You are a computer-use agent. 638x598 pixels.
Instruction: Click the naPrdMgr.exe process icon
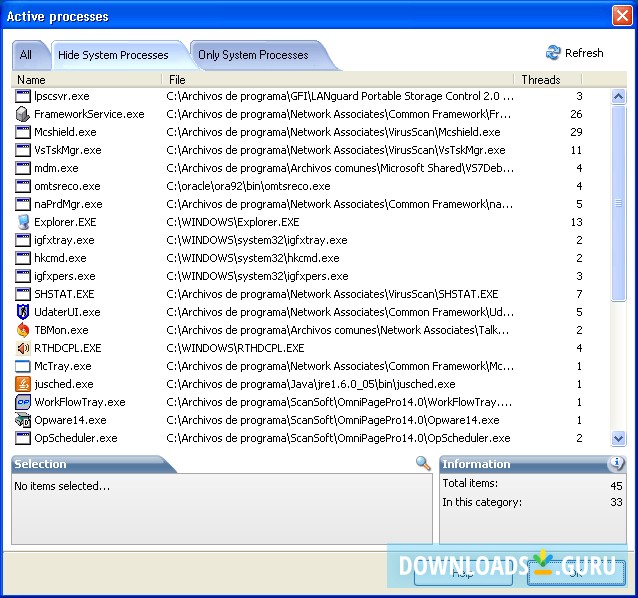(23, 204)
